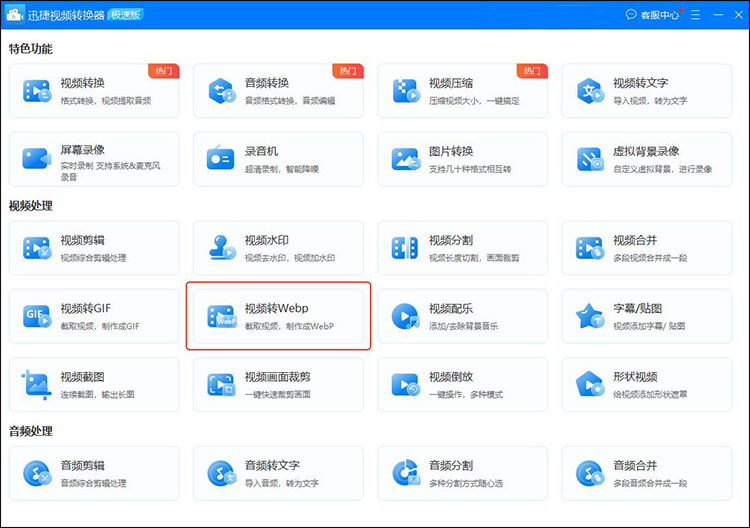
Task: Open the 音频合并 merge icon
Action: click(x=590, y=473)
